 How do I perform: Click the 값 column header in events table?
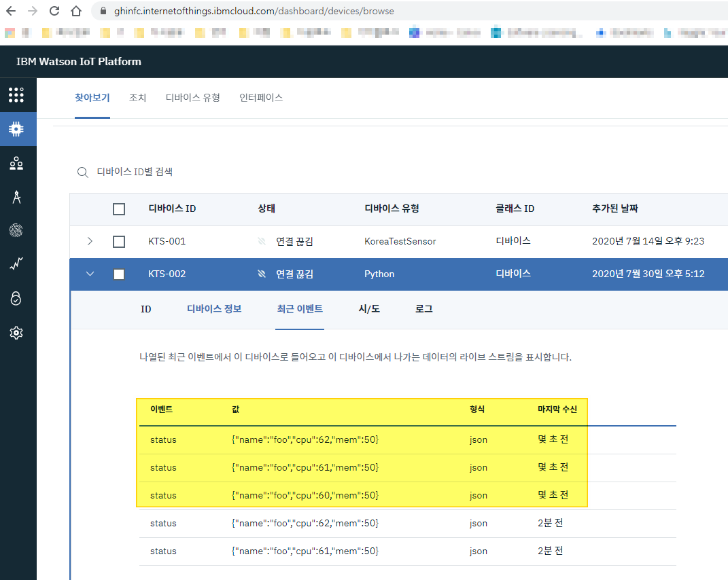point(236,410)
